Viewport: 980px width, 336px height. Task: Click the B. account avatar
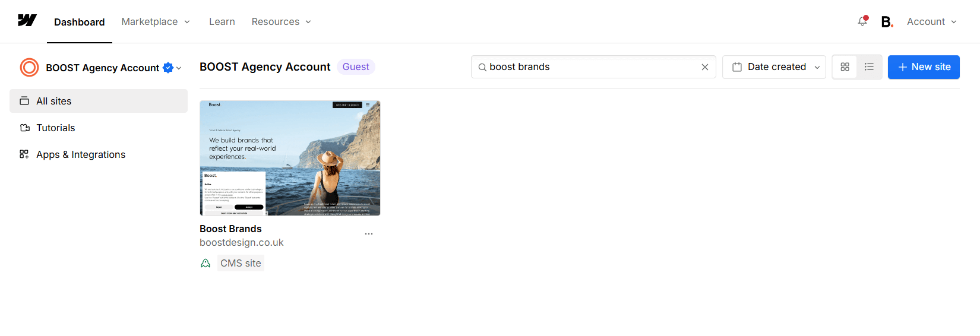coord(887,22)
